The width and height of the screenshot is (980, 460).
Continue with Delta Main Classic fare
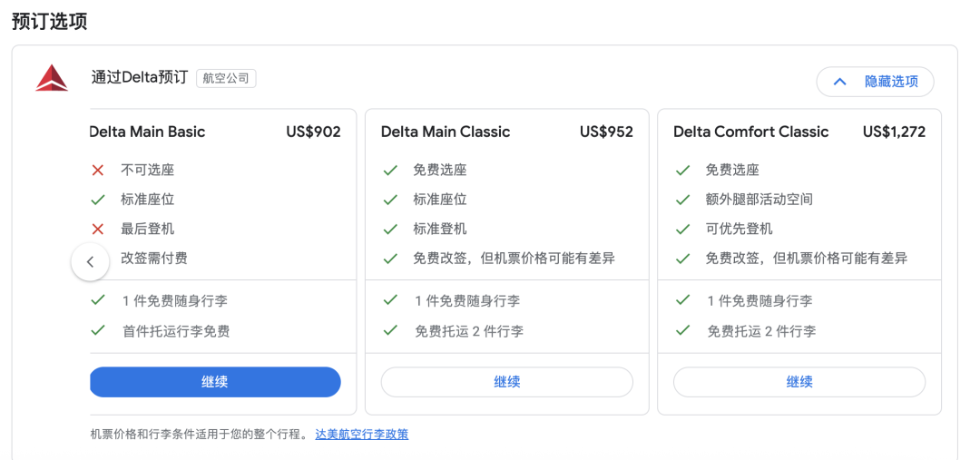(506, 382)
